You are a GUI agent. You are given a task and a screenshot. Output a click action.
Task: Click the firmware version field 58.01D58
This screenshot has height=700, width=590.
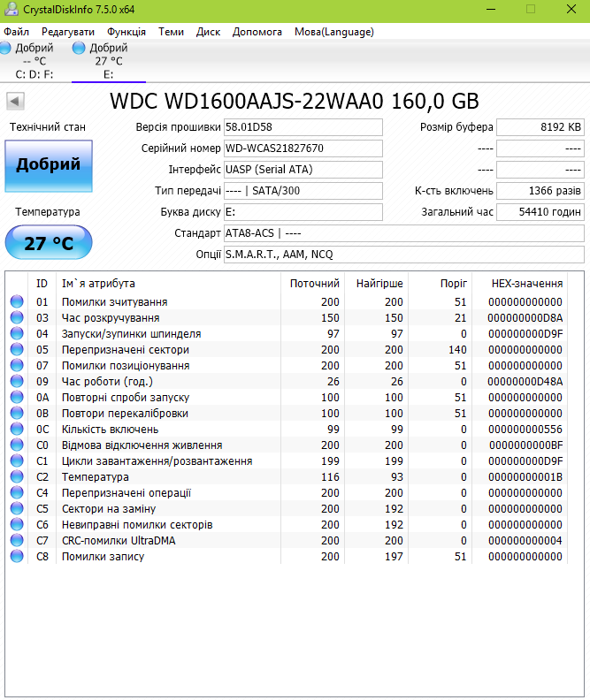pyautogui.click(x=303, y=127)
